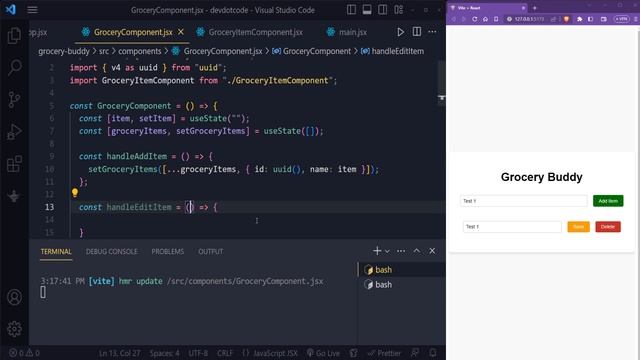Click the green Add Item button
Image resolution: width=640 pixels, height=360 pixels.
[x=608, y=201]
